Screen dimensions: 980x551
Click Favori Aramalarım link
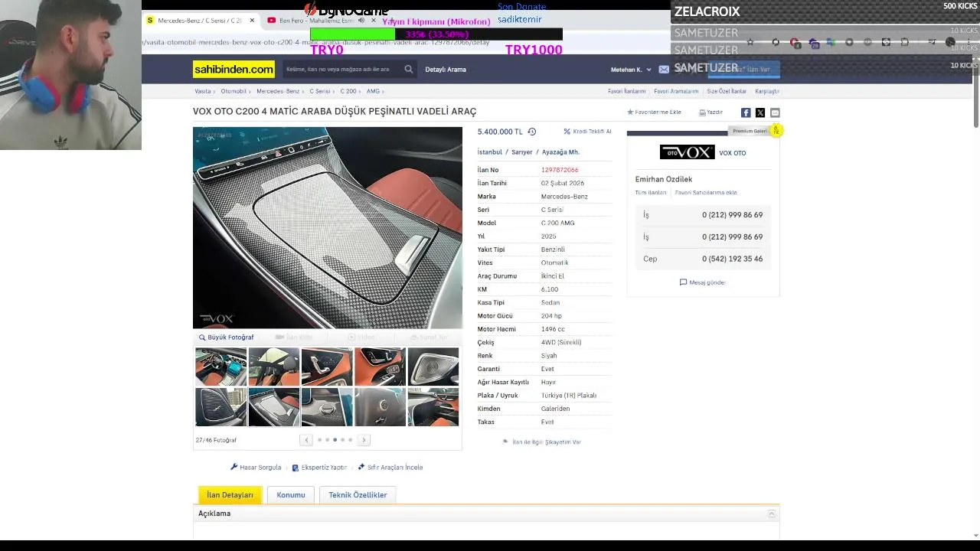click(676, 91)
